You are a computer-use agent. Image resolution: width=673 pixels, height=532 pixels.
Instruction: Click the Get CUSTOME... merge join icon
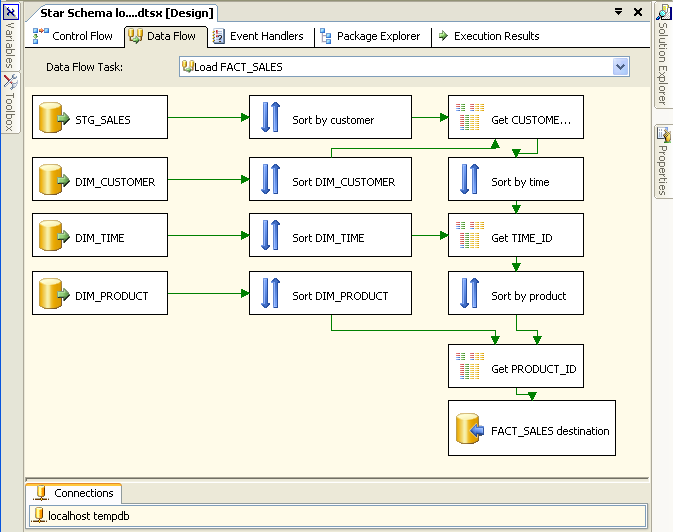[470, 117]
